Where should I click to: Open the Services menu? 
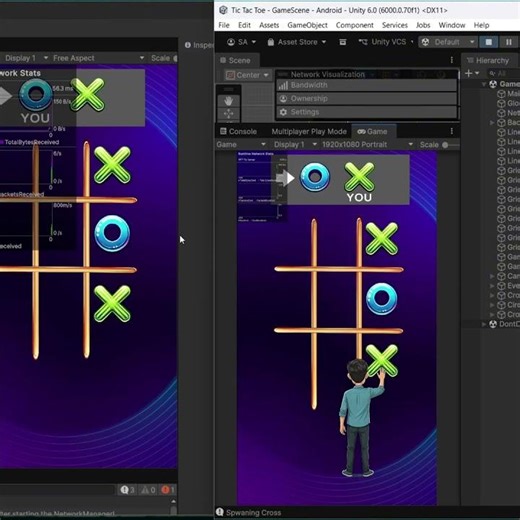point(395,25)
